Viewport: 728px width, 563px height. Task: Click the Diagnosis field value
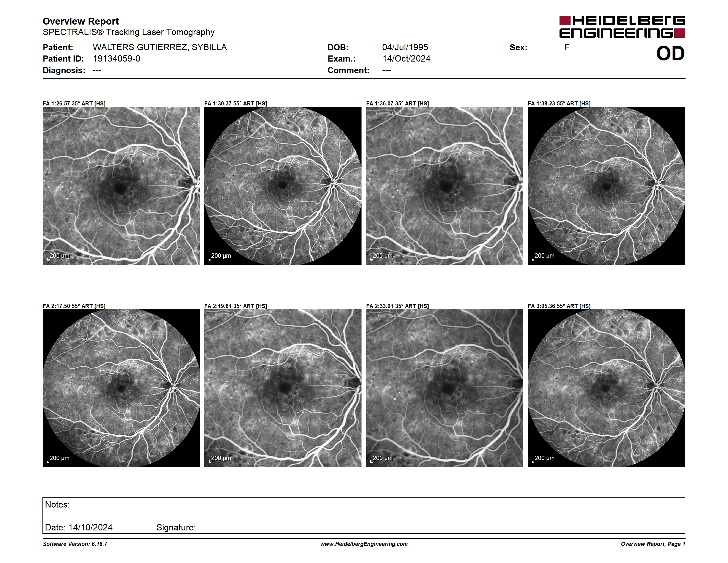point(97,70)
